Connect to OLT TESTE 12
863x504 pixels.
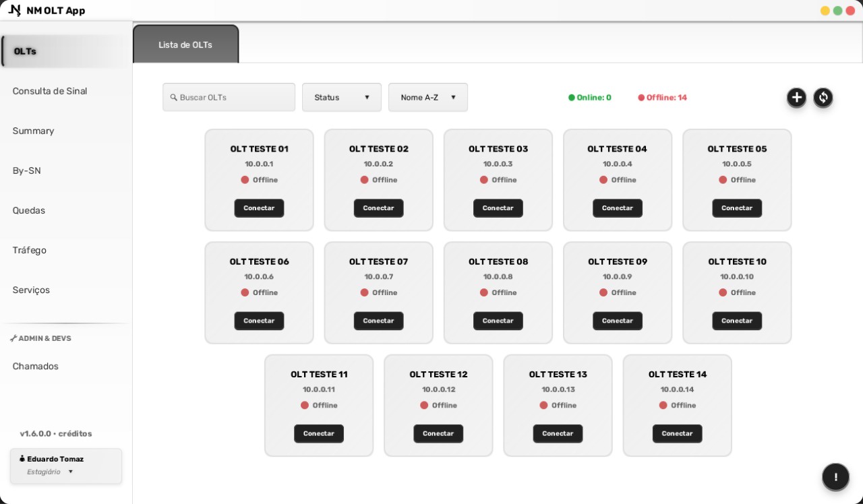point(438,433)
